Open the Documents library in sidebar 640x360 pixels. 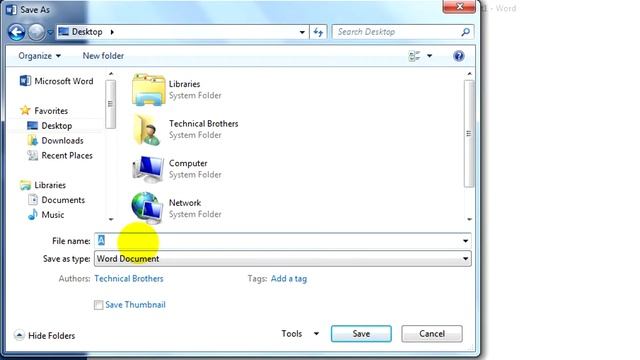tap(56, 200)
